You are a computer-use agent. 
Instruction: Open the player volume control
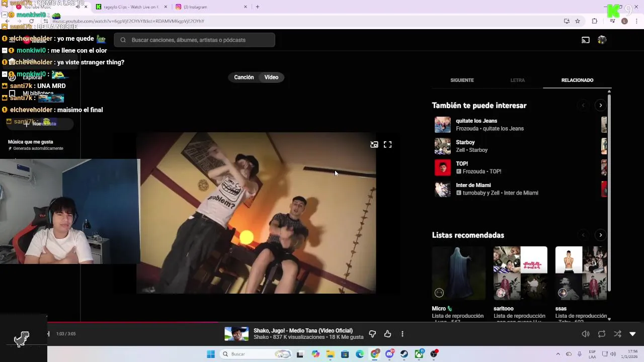coord(586,334)
